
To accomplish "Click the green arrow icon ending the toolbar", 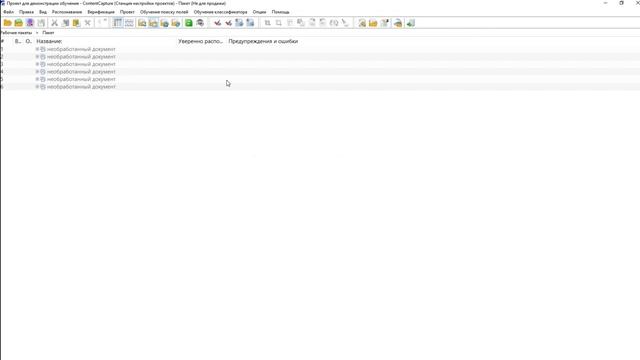I will 411,23.
